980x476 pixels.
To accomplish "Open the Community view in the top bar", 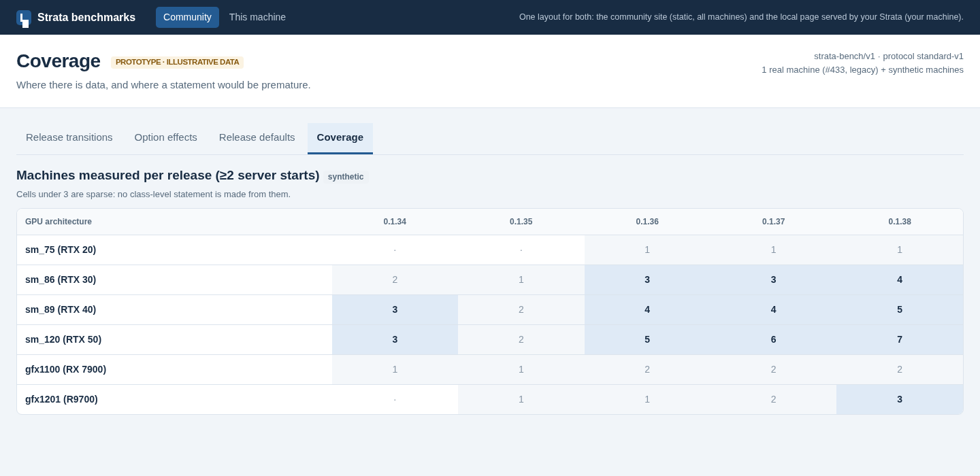I will [187, 17].
